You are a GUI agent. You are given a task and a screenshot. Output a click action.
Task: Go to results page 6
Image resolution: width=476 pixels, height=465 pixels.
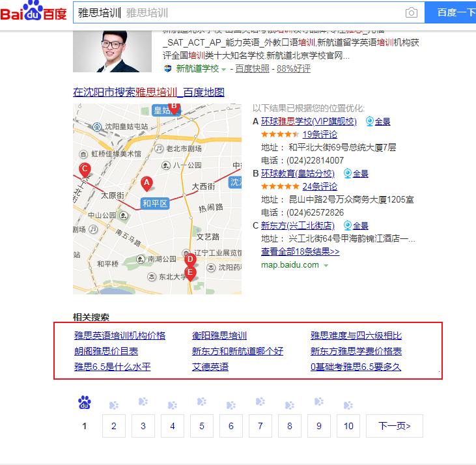click(231, 426)
